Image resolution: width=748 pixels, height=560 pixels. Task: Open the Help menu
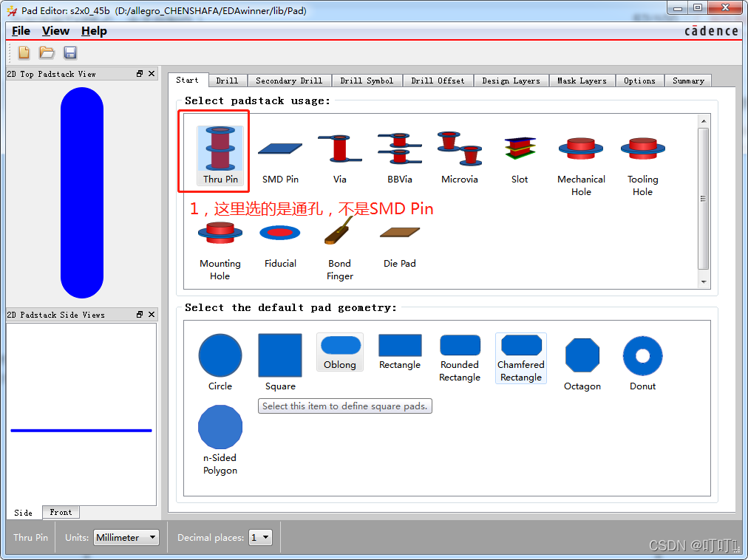click(x=94, y=31)
